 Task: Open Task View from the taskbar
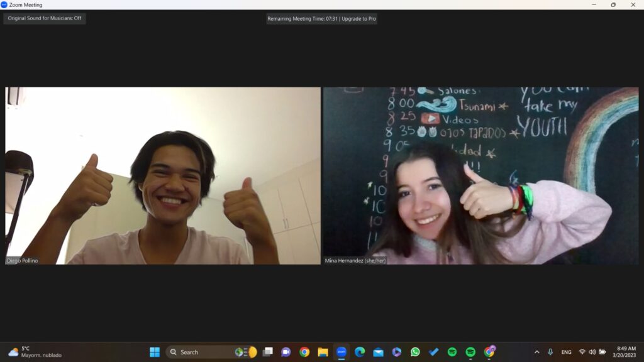tap(268, 352)
